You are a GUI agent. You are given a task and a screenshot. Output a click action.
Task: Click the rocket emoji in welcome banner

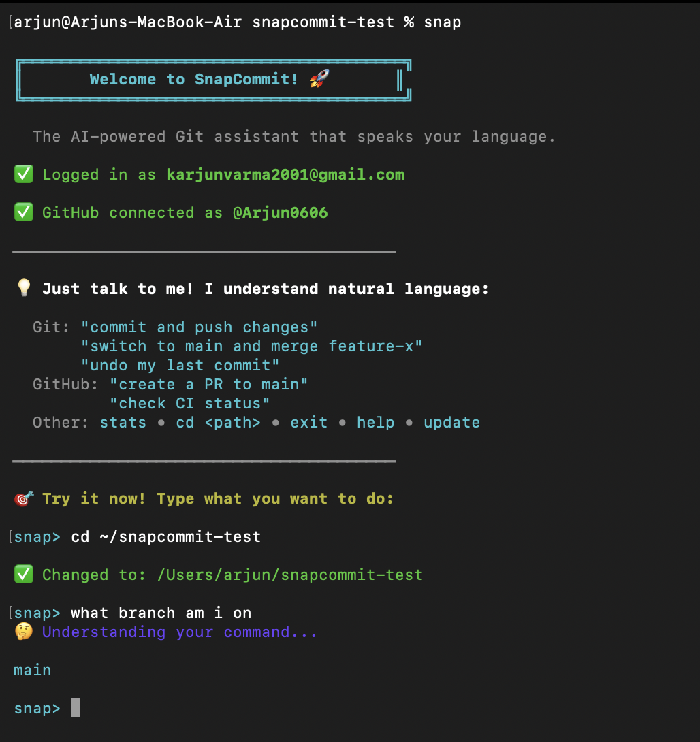point(319,80)
